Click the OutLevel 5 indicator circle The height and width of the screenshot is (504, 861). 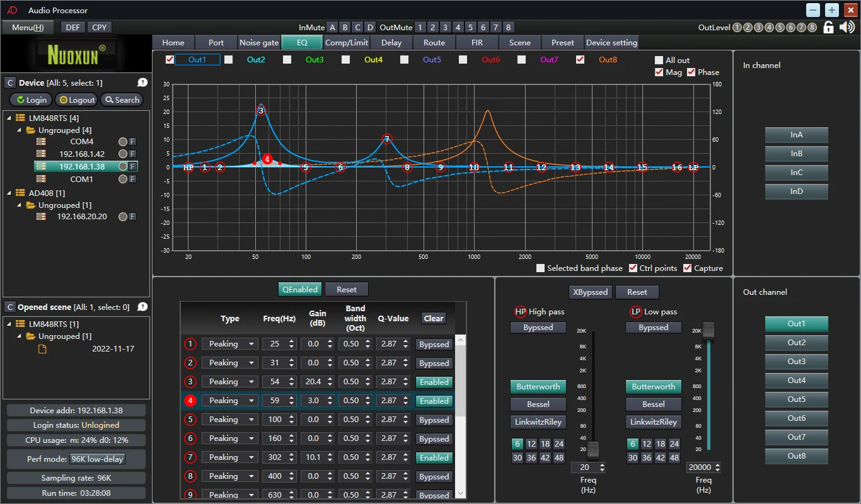point(780,28)
